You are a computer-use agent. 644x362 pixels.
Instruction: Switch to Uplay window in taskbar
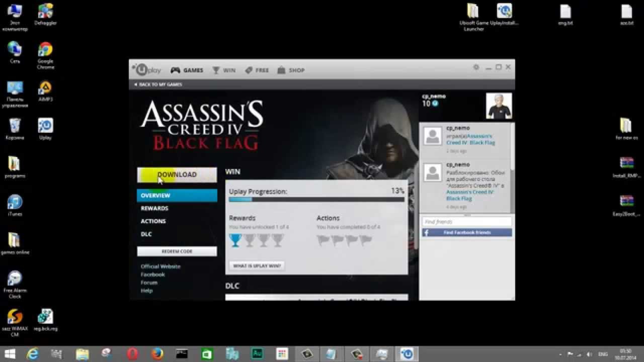tap(408, 354)
